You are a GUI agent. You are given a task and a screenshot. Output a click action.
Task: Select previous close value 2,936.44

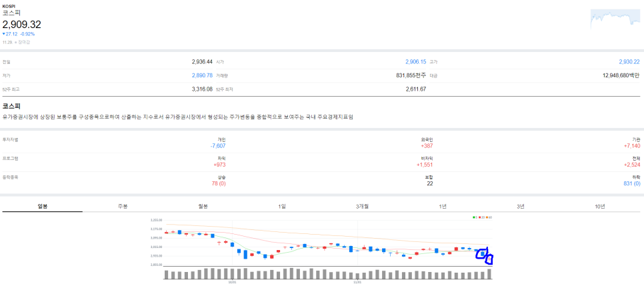pos(202,62)
